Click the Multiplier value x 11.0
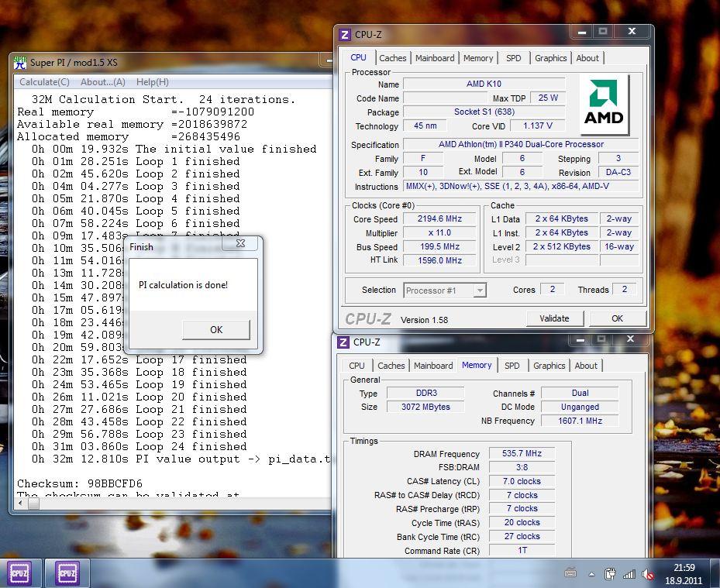 click(439, 232)
